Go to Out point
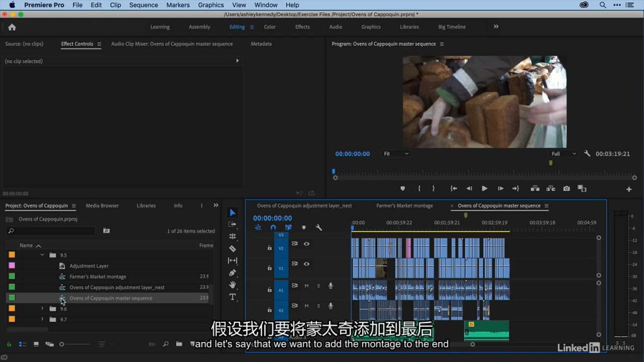Image resolution: width=644 pixels, height=362 pixels. 516,189
